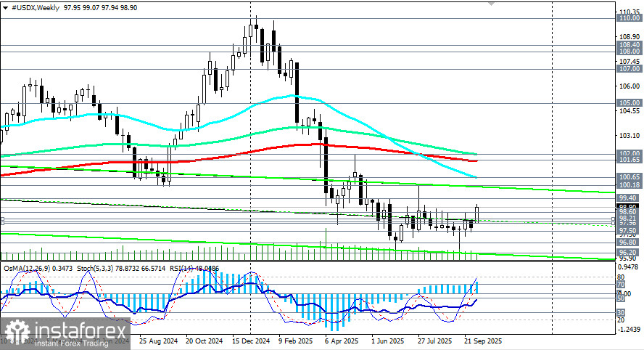Select the 108.40 price level label
This screenshot has height=350, width=644.
[x=629, y=45]
